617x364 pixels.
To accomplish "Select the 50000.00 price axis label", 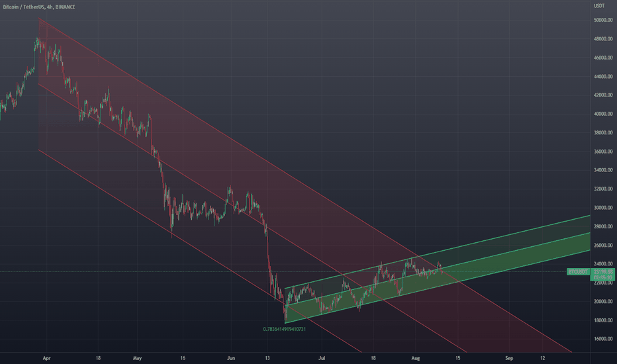I will (603, 20).
